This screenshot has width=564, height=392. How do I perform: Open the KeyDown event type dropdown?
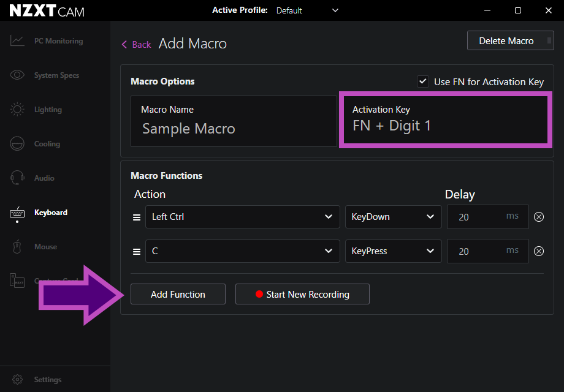pos(393,216)
